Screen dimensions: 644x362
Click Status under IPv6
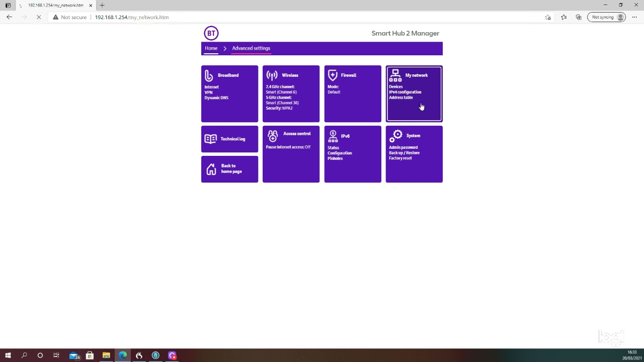click(x=333, y=148)
